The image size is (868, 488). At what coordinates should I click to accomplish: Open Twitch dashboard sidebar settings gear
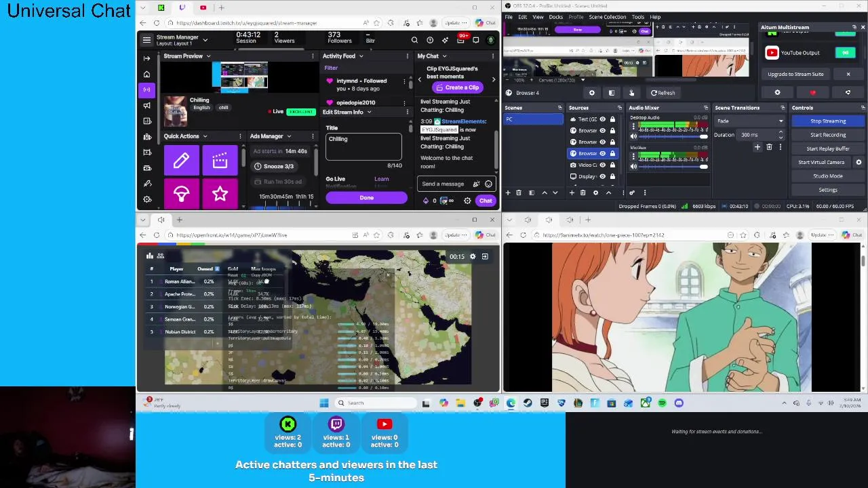coord(146,199)
